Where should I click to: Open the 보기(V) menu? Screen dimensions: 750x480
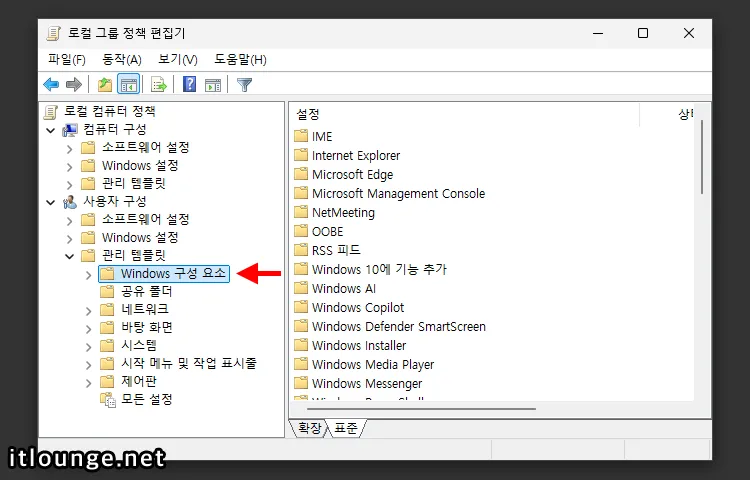pyautogui.click(x=177, y=59)
